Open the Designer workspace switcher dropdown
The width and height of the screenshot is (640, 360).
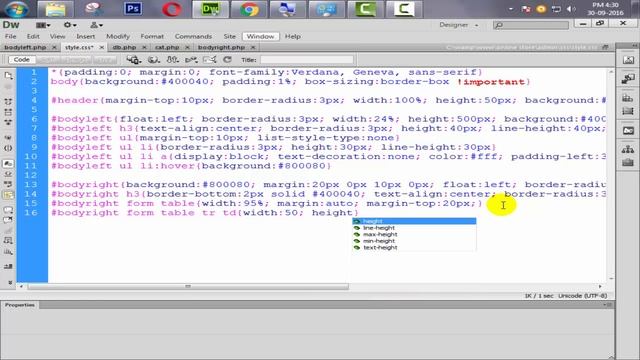(x=459, y=25)
